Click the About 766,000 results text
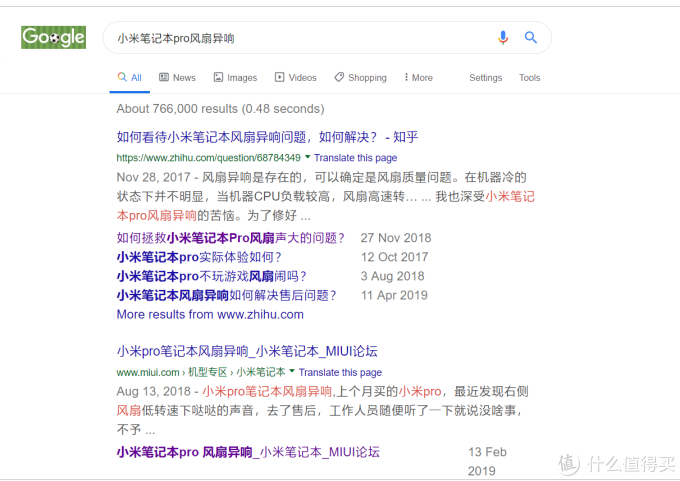The height and width of the screenshot is (481, 680). [x=220, y=108]
